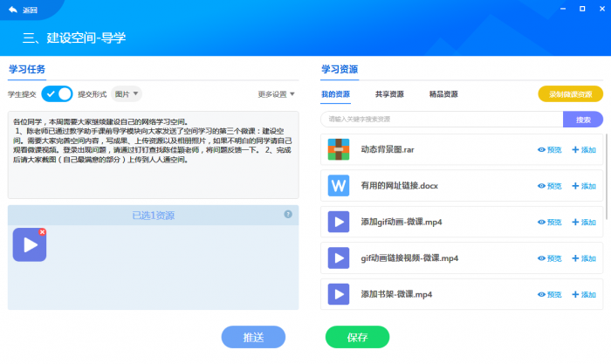The width and height of the screenshot is (611, 364).
Task: Toggle the 学生提交 switch off
Action: point(58,93)
